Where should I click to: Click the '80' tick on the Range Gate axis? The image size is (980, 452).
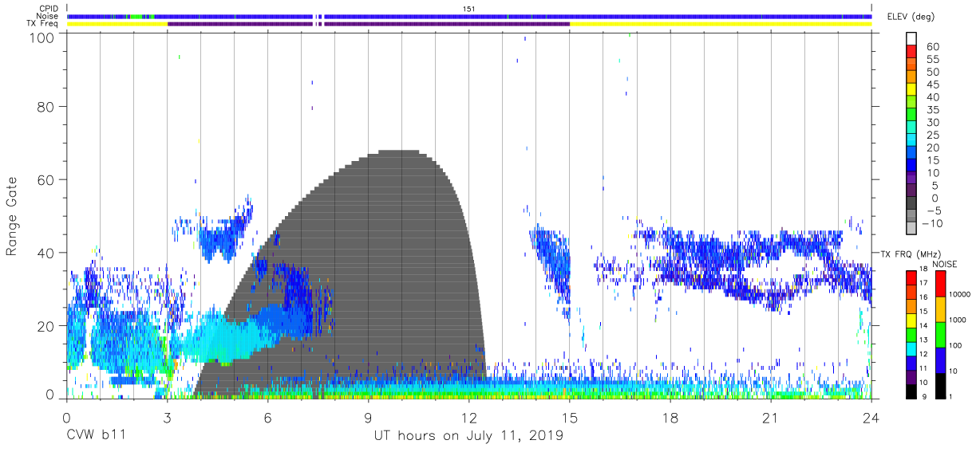[x=46, y=107]
